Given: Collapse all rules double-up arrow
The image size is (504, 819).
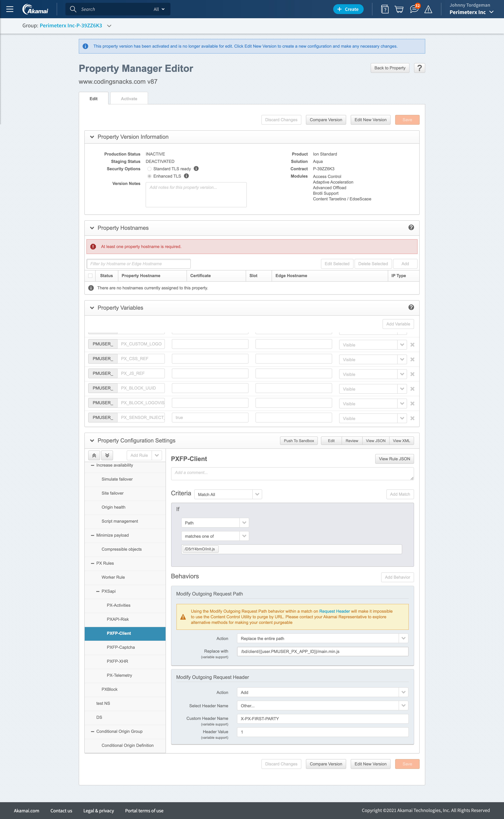Looking at the screenshot, I should pos(94,455).
